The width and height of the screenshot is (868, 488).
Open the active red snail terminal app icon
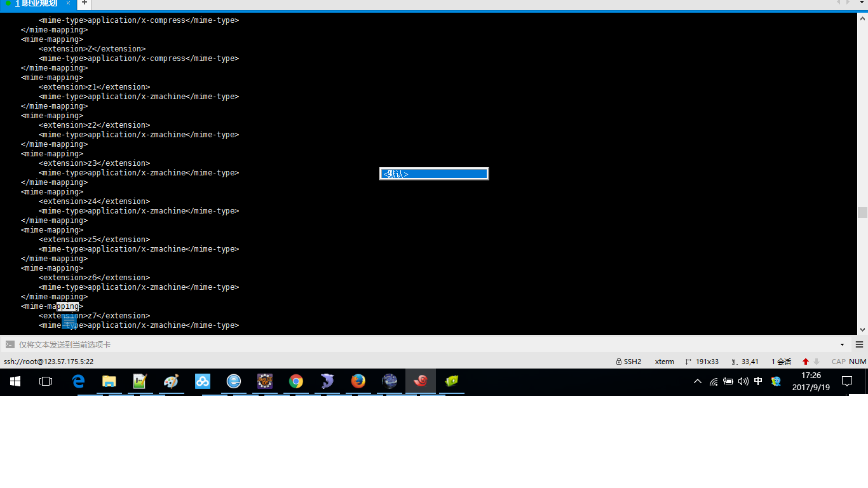point(421,381)
